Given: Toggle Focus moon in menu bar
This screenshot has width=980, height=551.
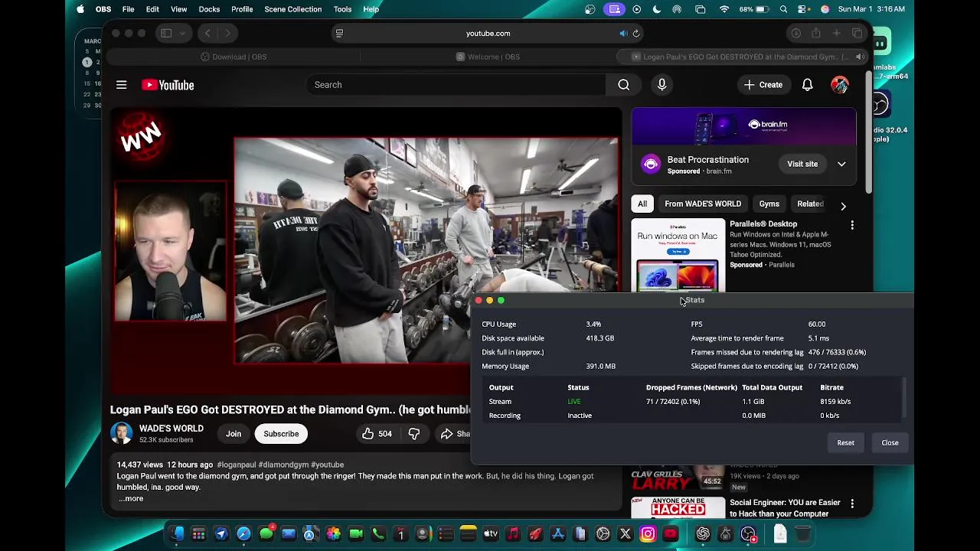Looking at the screenshot, I should (657, 9).
